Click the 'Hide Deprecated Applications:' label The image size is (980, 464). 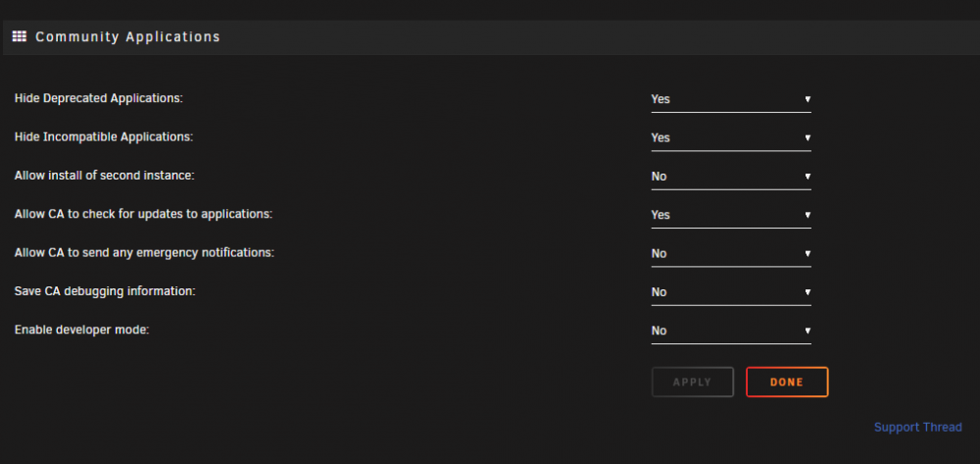coord(99,98)
